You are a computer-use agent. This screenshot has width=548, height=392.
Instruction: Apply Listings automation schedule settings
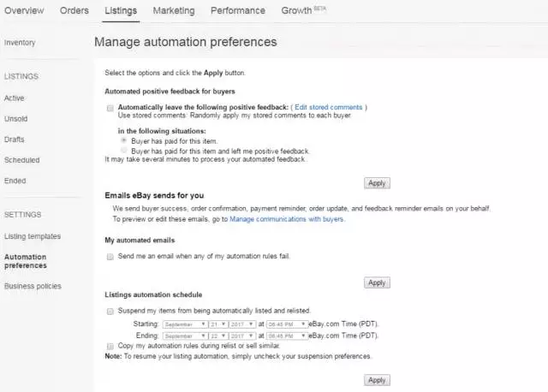[377, 380]
